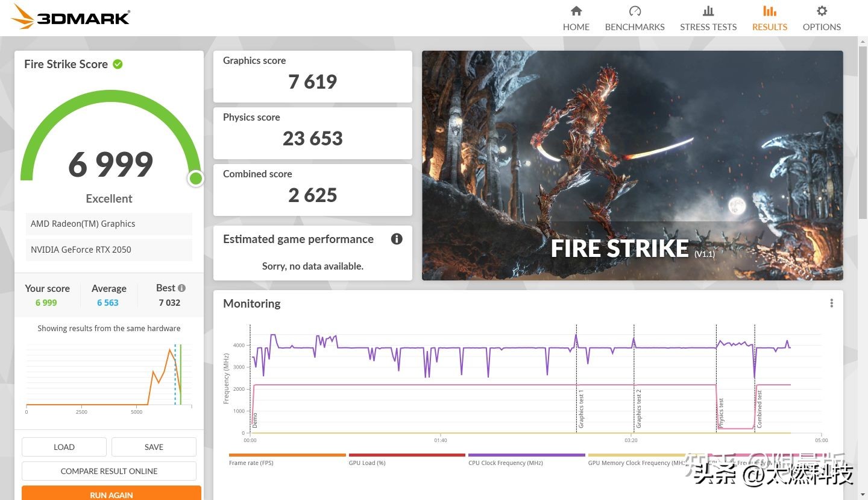The image size is (868, 500).
Task: Click the Showing results from the same hardware text
Action: coord(109,329)
